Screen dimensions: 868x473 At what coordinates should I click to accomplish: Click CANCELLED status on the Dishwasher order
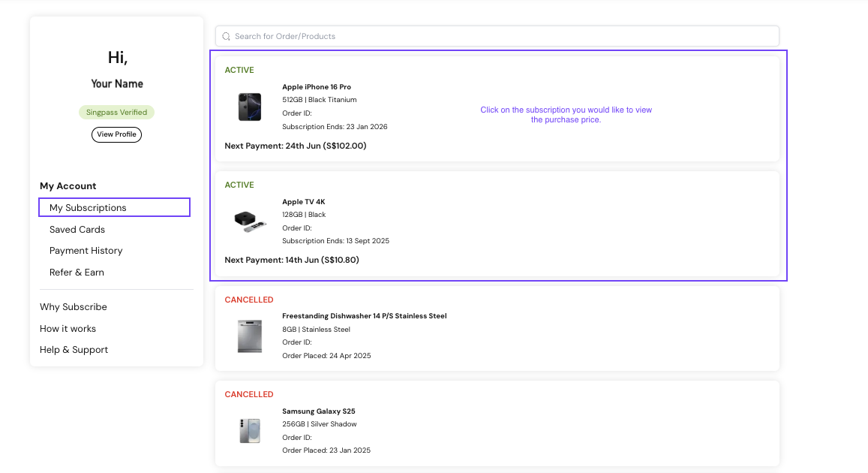248,300
